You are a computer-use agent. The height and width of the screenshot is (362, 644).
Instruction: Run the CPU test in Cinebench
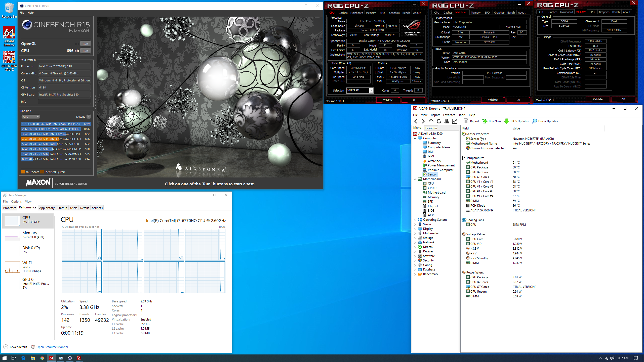(x=85, y=51)
